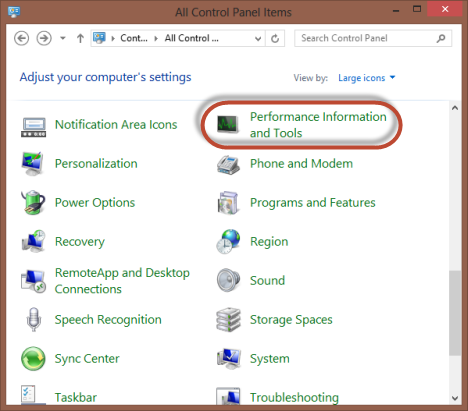Click the Programs and Features box icon
This screenshot has width=468, height=411.
[228, 203]
